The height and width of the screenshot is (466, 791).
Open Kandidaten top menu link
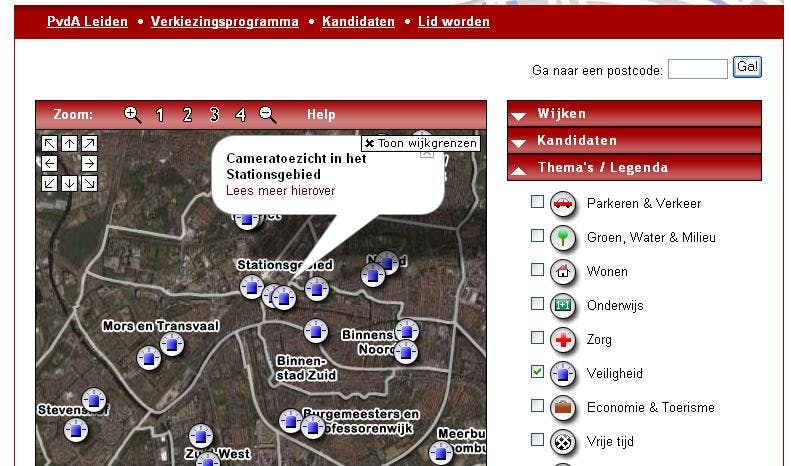[358, 22]
